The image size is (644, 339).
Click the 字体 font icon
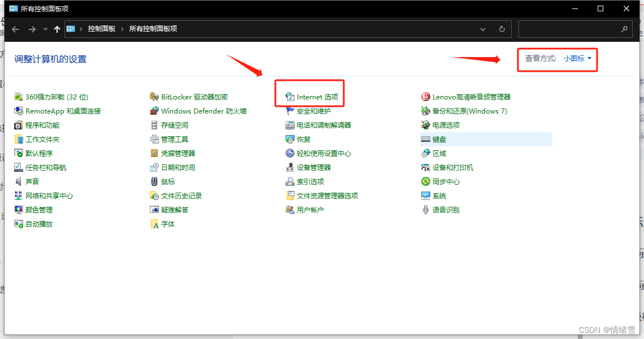click(154, 224)
